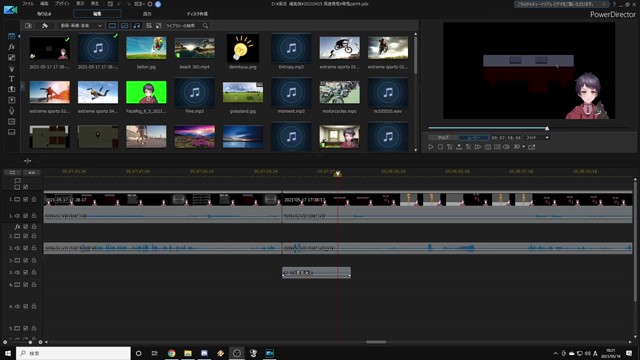The height and width of the screenshot is (360, 640).
Task: Toggle video track 3 enable checkbox
Action: (x=26, y=260)
